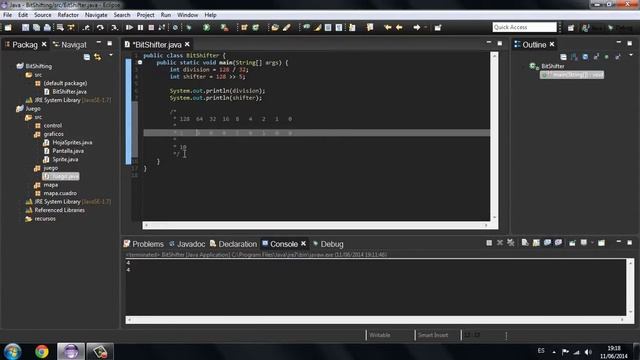Click the New Java Class icon
Viewport: 640px width, 360px height.
click(256, 27)
